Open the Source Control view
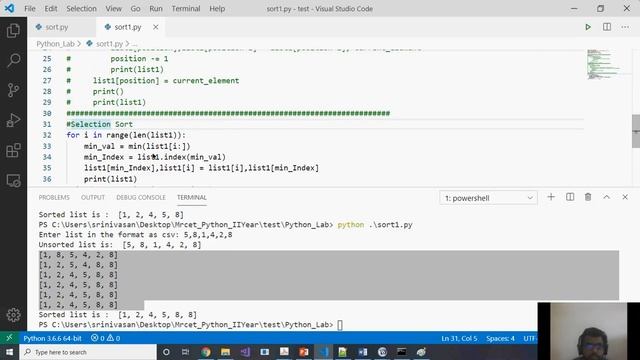The width and height of the screenshot is (640, 360). [x=13, y=90]
